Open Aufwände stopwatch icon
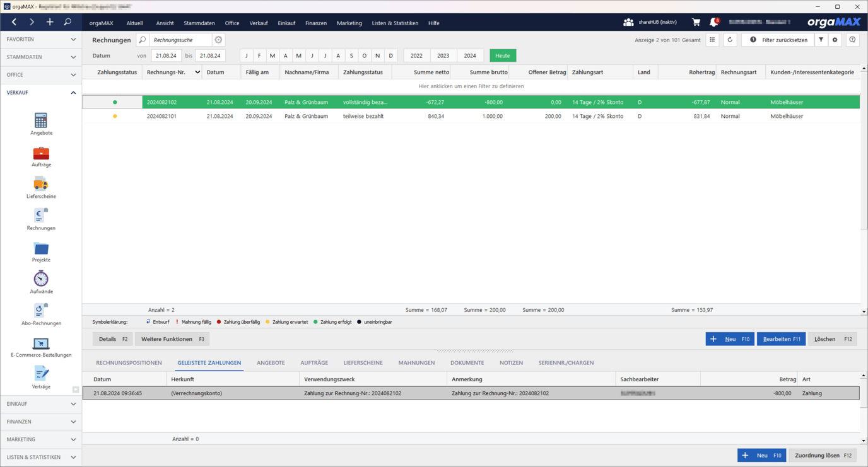868x467 pixels. 41,279
